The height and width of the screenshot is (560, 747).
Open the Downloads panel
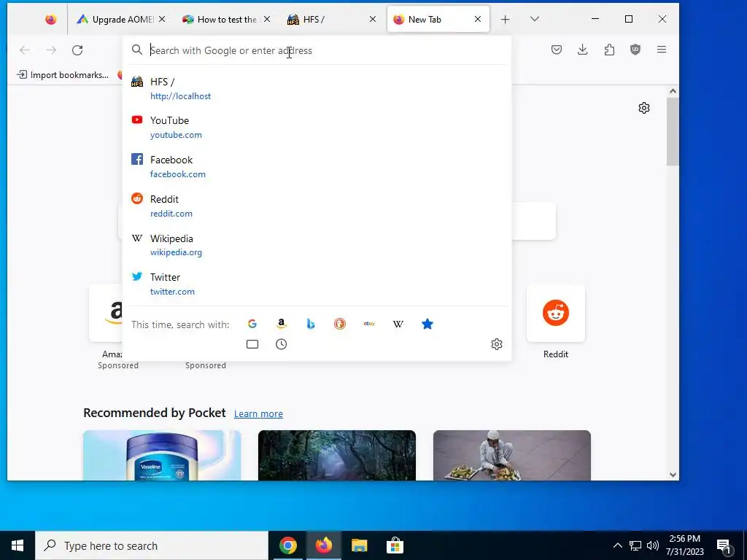pyautogui.click(x=583, y=50)
